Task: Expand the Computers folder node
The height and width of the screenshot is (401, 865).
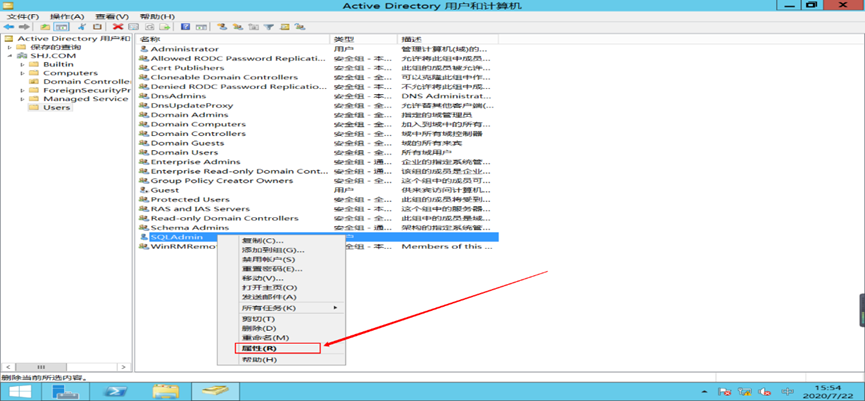Action: [x=23, y=73]
